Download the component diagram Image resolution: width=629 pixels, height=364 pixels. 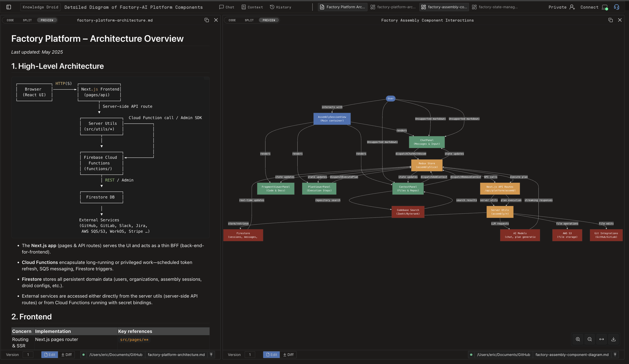coord(613,339)
